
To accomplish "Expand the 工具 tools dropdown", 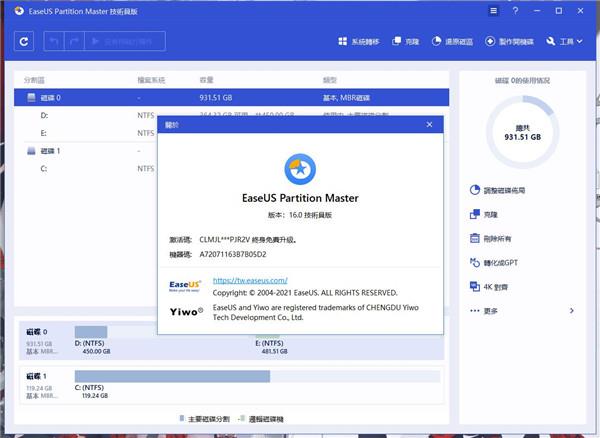I will 564,41.
